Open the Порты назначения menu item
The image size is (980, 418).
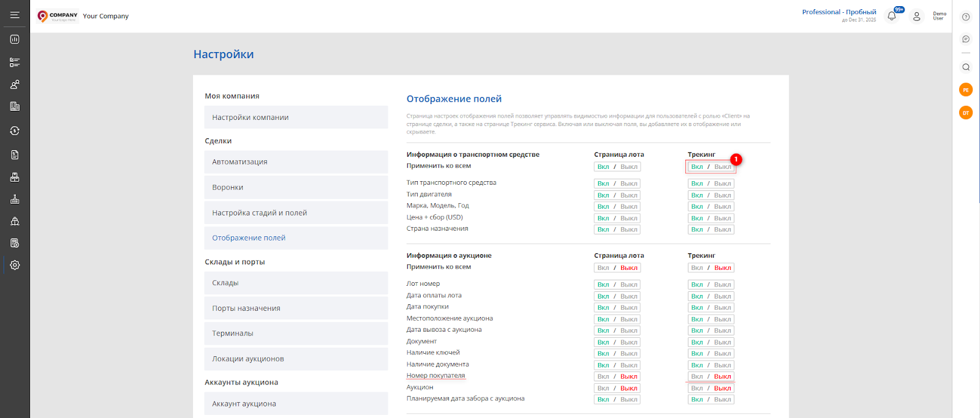tap(296, 308)
